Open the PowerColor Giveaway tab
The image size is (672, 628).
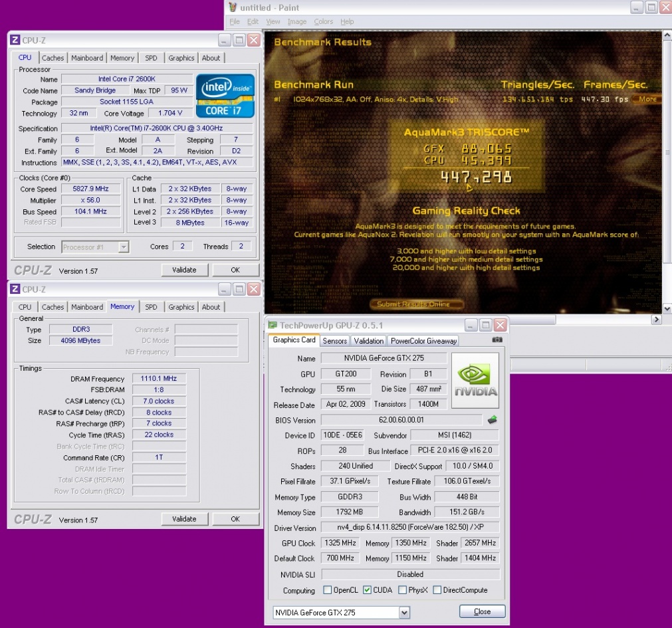pyautogui.click(x=423, y=341)
